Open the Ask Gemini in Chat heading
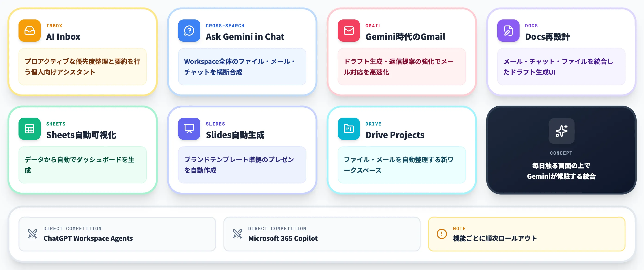 click(x=245, y=37)
